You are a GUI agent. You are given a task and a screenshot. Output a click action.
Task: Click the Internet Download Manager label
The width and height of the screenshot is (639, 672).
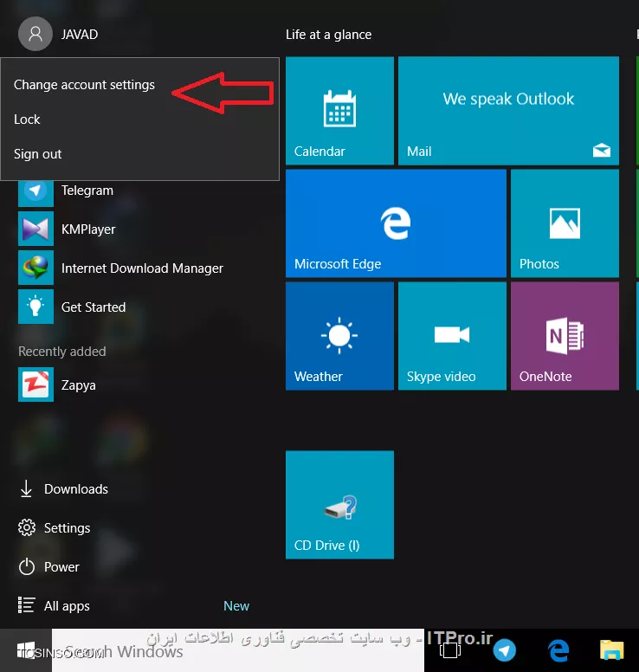point(142,268)
